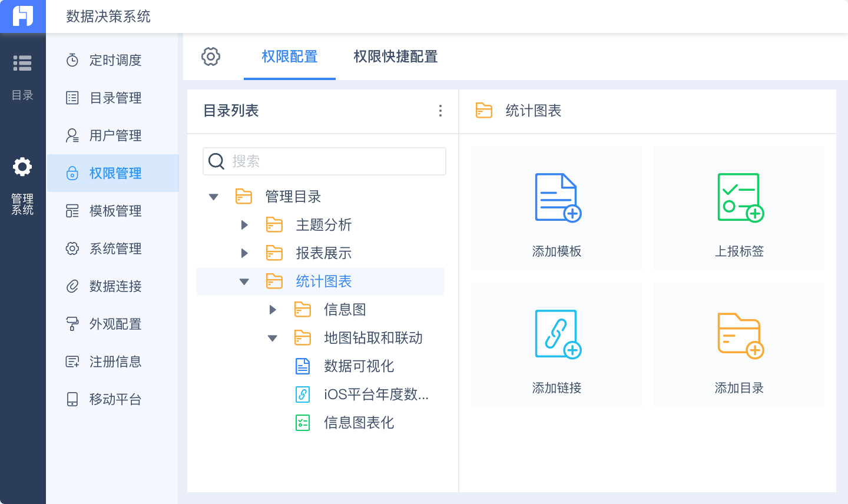Click the 添加模板 document icon
This screenshot has width=848, height=504.
click(557, 198)
